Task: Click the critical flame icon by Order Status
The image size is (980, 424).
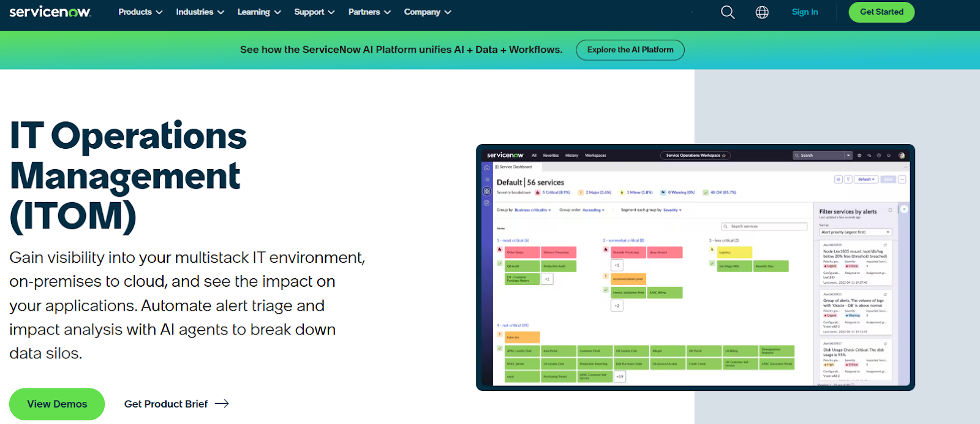Action: (x=500, y=250)
